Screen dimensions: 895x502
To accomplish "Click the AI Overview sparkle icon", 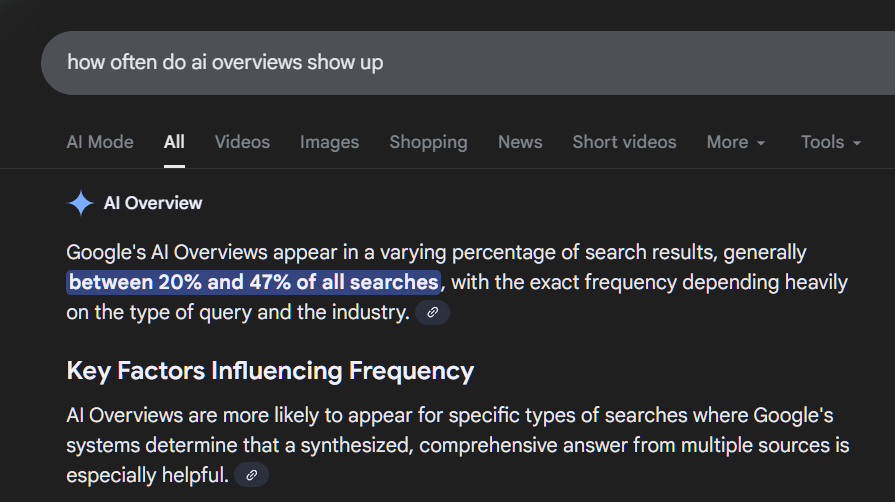I will 80,203.
